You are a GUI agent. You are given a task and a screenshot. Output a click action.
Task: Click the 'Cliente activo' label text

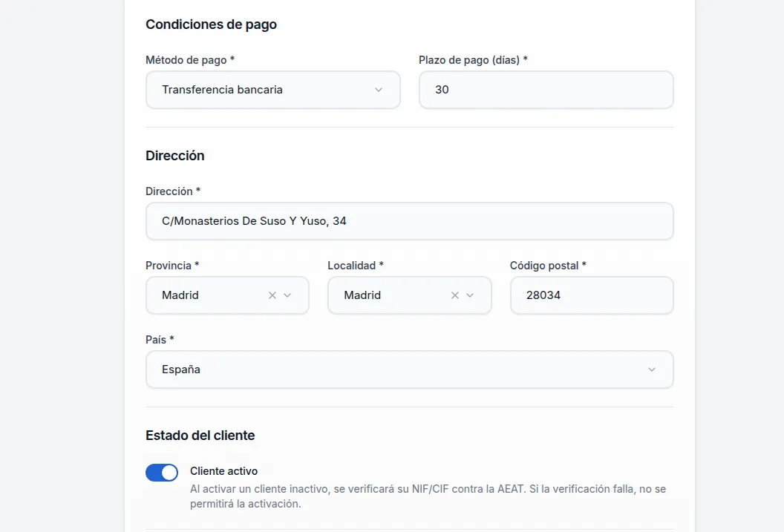(223, 471)
